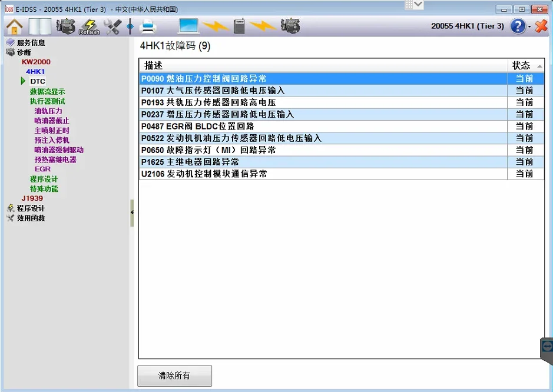Collapse the sidebar using splitter arrow
Image resolution: width=553 pixels, height=392 pixels.
132,212
